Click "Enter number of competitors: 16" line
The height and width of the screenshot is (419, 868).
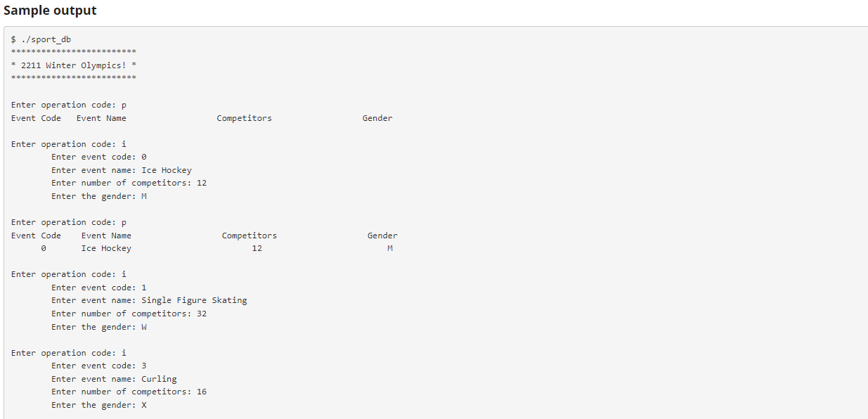129,392
